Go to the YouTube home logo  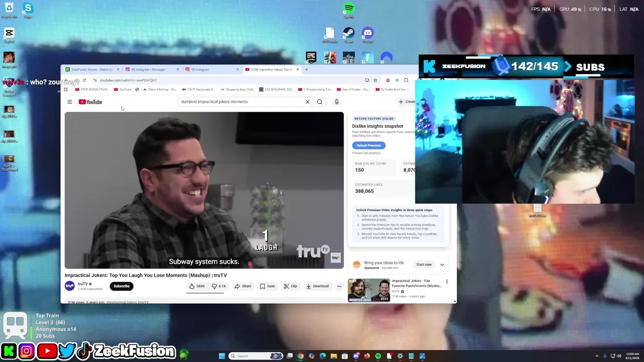91,102
